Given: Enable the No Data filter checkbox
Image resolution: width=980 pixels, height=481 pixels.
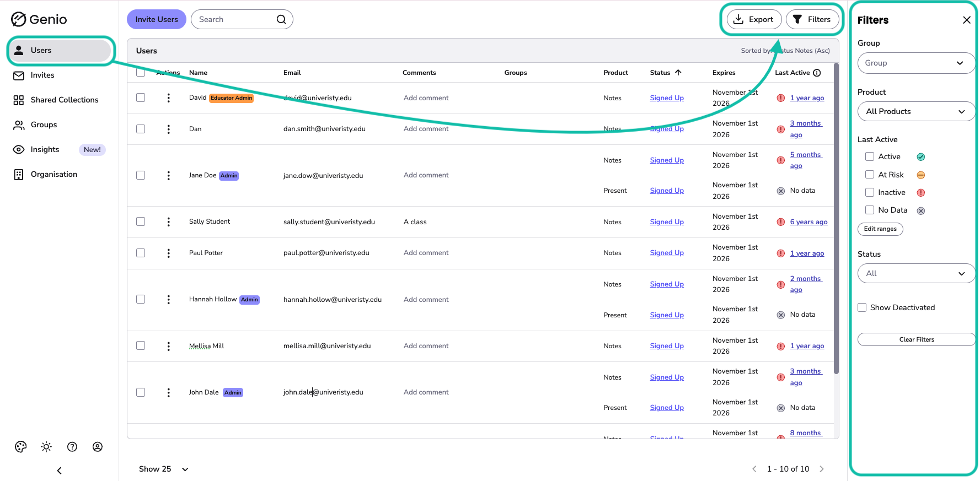Looking at the screenshot, I should pos(870,210).
